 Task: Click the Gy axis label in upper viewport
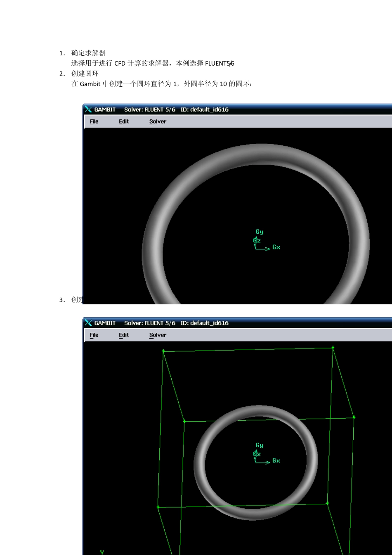259,232
